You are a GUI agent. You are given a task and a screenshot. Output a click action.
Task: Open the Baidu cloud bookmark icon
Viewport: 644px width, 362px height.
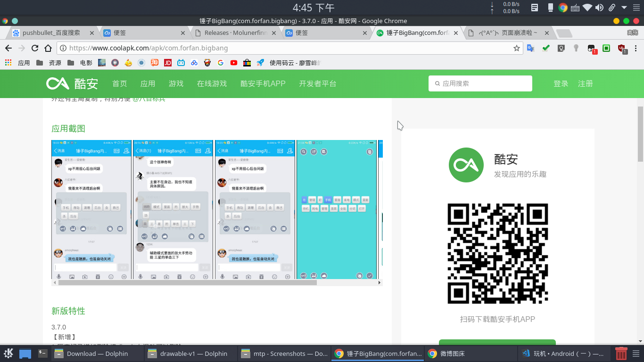pos(194,62)
